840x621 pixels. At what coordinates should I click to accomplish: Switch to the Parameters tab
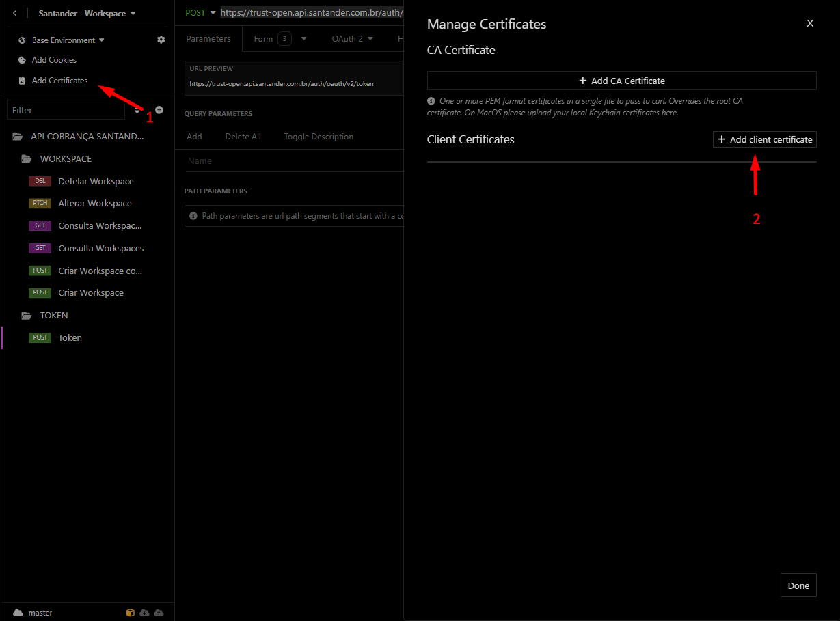click(x=208, y=39)
